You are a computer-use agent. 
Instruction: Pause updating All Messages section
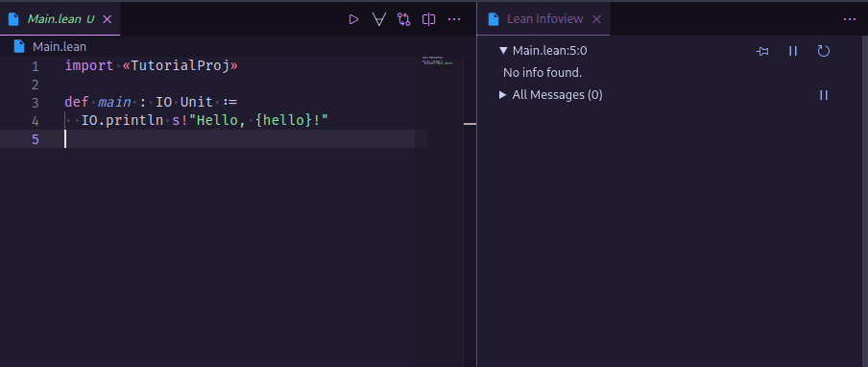(824, 95)
